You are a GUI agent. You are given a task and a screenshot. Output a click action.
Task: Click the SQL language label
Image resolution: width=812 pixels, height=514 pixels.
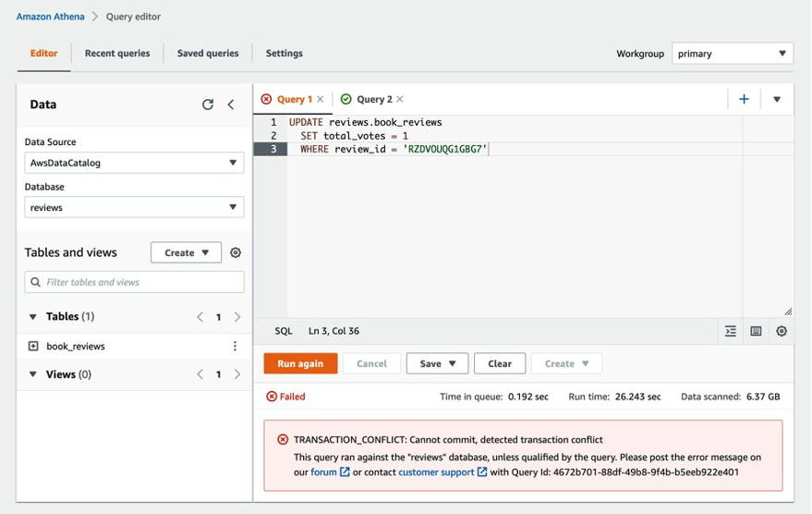[x=284, y=331]
